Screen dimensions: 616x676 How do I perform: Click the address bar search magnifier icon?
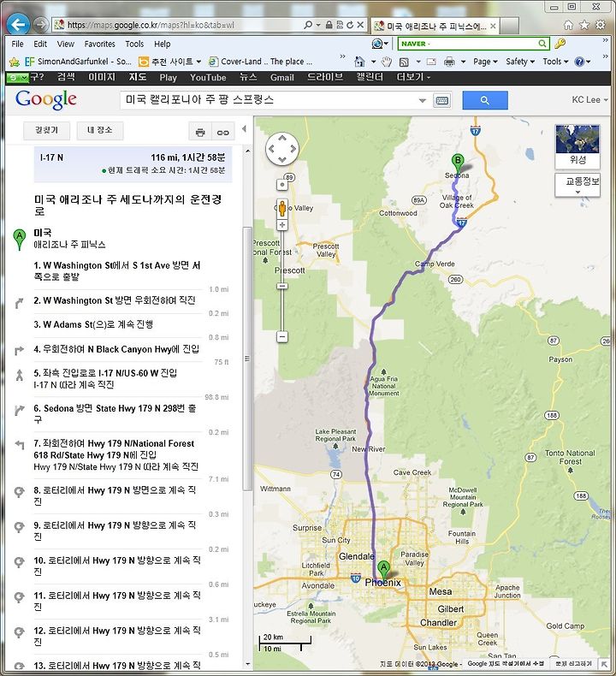tap(308, 25)
